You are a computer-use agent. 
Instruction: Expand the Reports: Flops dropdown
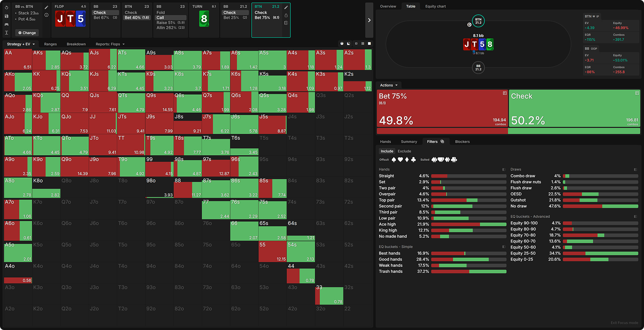pyautogui.click(x=110, y=44)
